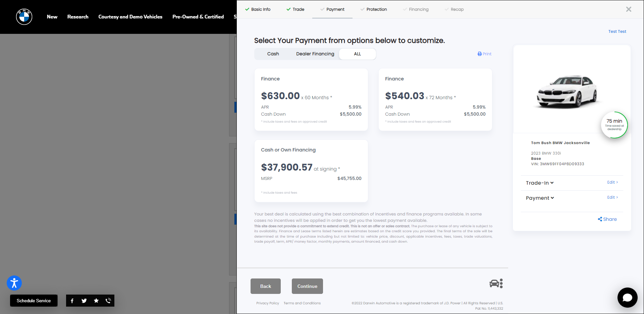
Task: Click the Share link
Action: [x=607, y=219]
